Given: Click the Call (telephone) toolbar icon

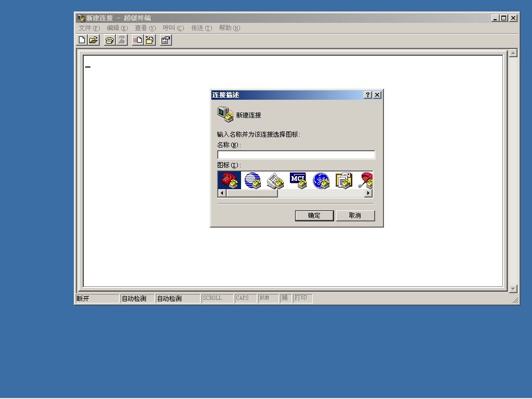Looking at the screenshot, I should (109, 40).
